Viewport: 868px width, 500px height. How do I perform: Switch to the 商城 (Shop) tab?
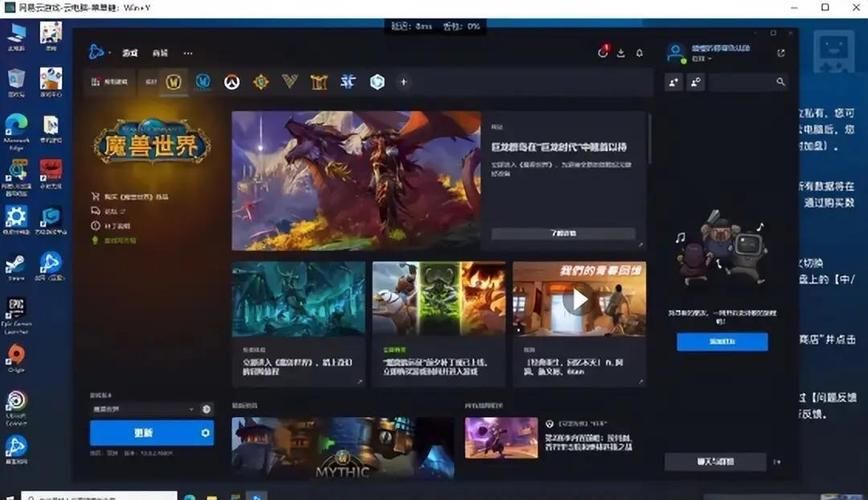coord(160,53)
